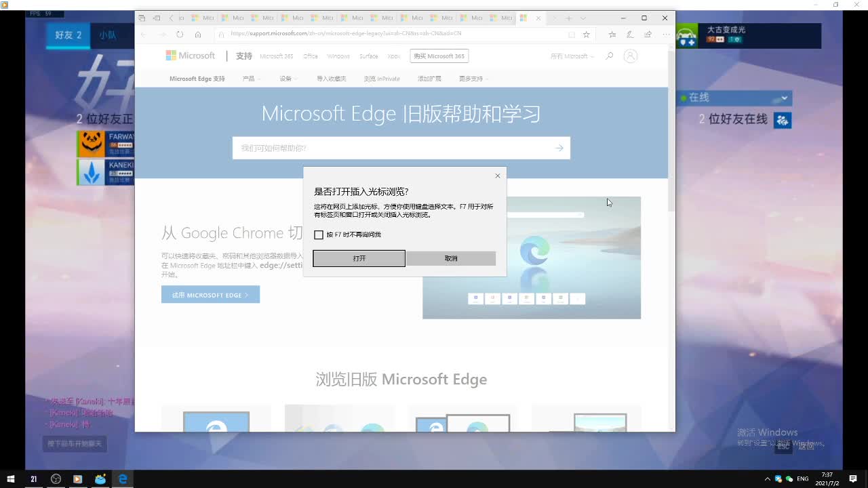Click the ESC 返回 button in game
Screen dimensions: 868x488
(x=795, y=446)
